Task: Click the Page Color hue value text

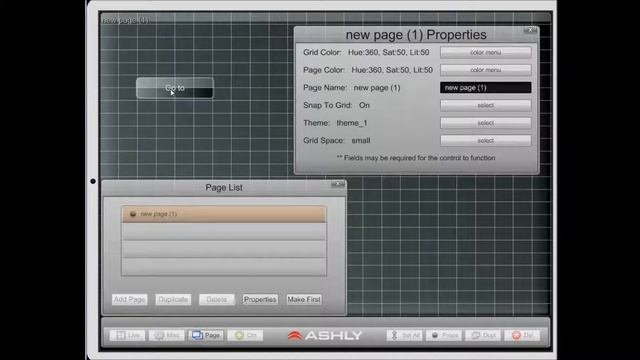Action: [392, 70]
